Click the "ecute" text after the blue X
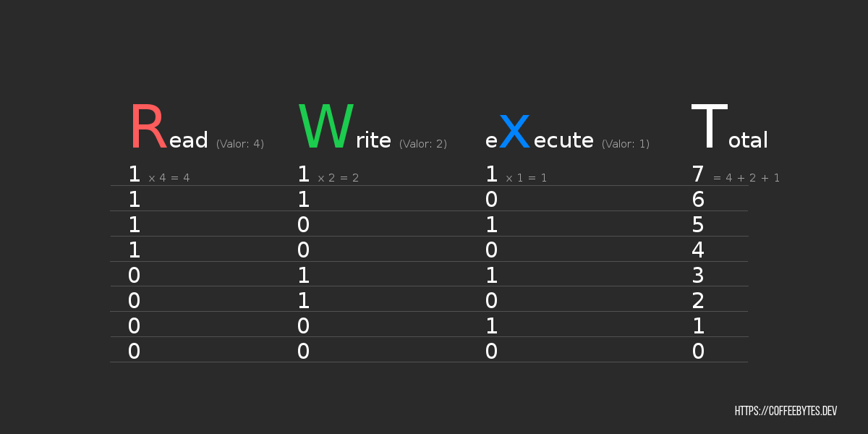 tap(563, 140)
